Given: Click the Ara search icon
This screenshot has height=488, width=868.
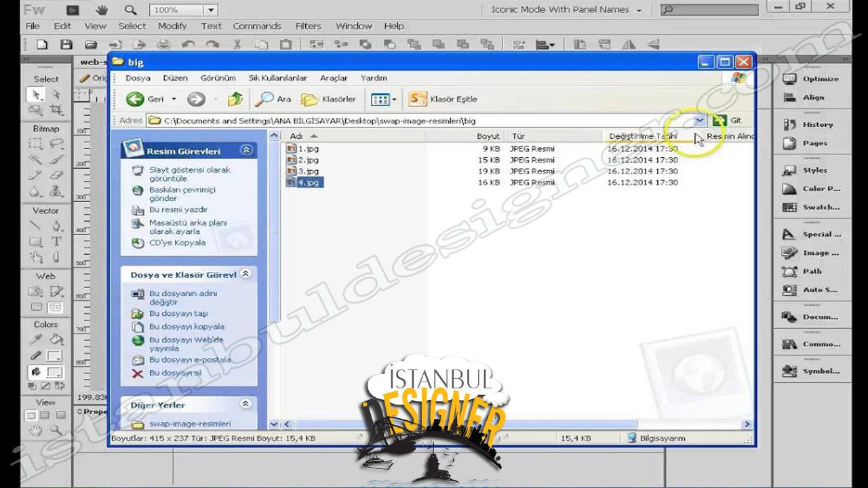Looking at the screenshot, I should click(264, 99).
